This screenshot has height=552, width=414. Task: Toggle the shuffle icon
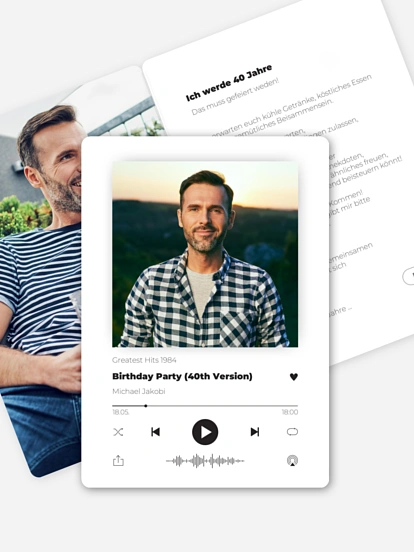coord(118,432)
